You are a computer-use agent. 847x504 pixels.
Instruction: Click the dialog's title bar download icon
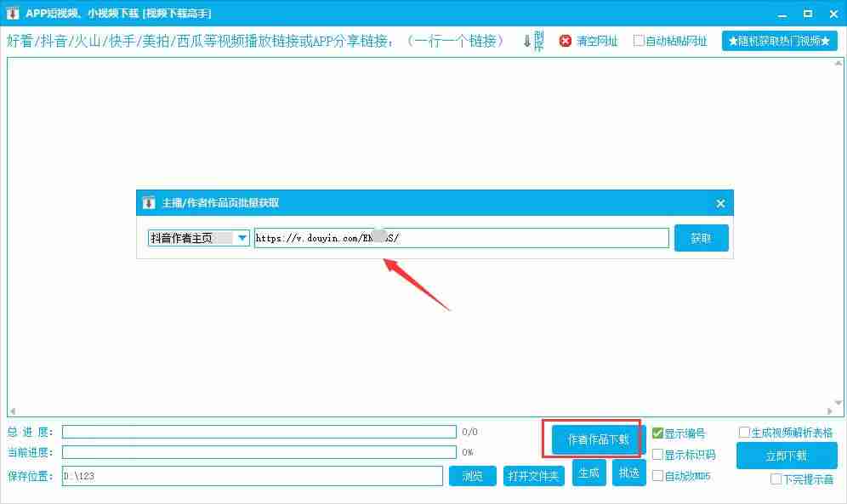click(x=149, y=203)
